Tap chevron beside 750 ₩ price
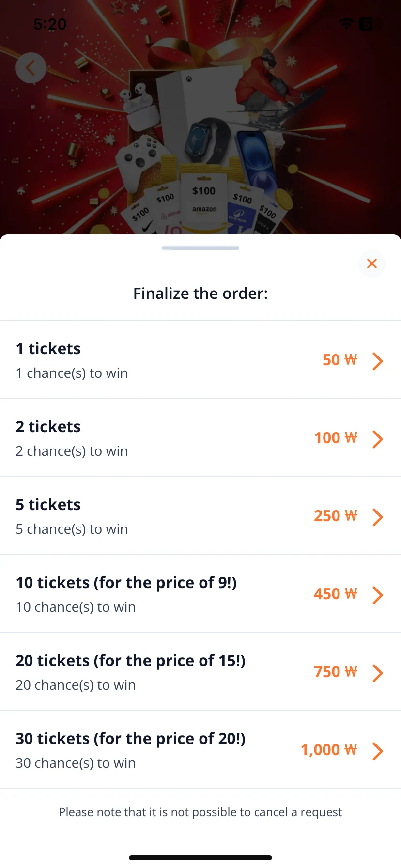 378,673
